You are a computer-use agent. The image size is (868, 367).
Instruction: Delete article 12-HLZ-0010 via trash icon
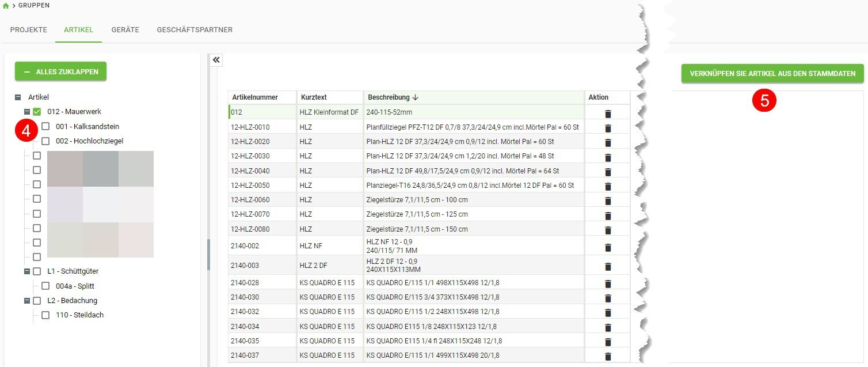point(607,128)
